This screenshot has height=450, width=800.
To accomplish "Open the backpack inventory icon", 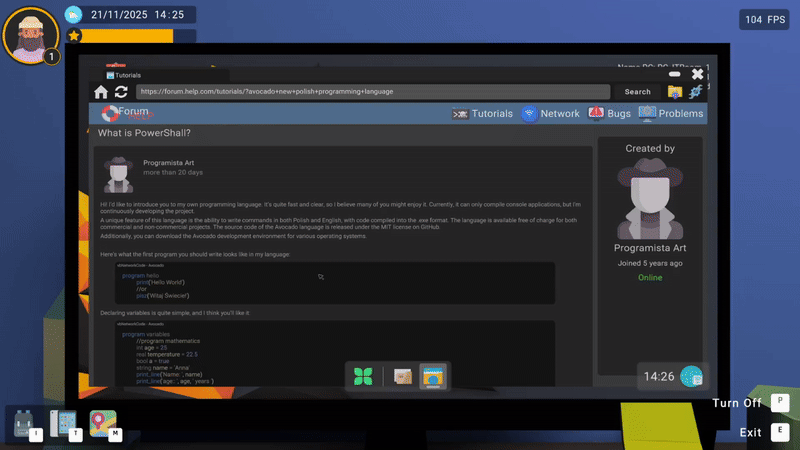I will [x=24, y=423].
